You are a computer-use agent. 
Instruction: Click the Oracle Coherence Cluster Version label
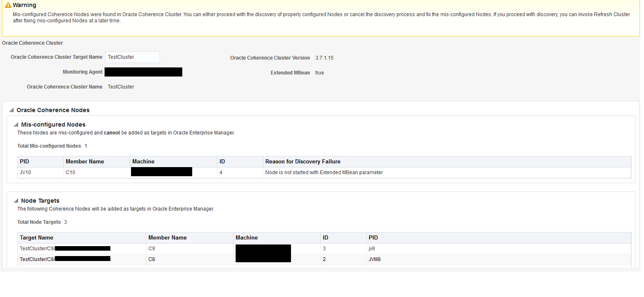pos(270,58)
